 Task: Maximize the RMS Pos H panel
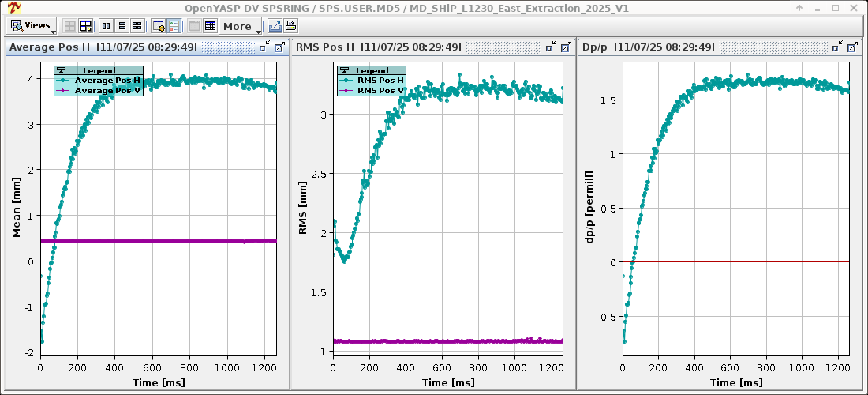565,47
